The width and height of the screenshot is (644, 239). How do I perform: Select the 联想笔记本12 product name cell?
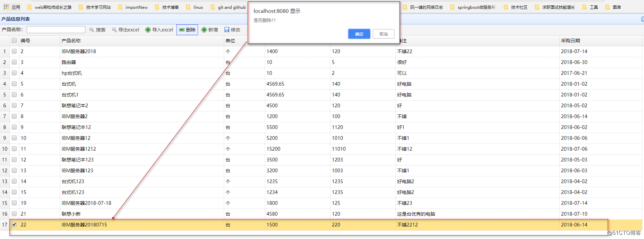[x=142, y=127]
